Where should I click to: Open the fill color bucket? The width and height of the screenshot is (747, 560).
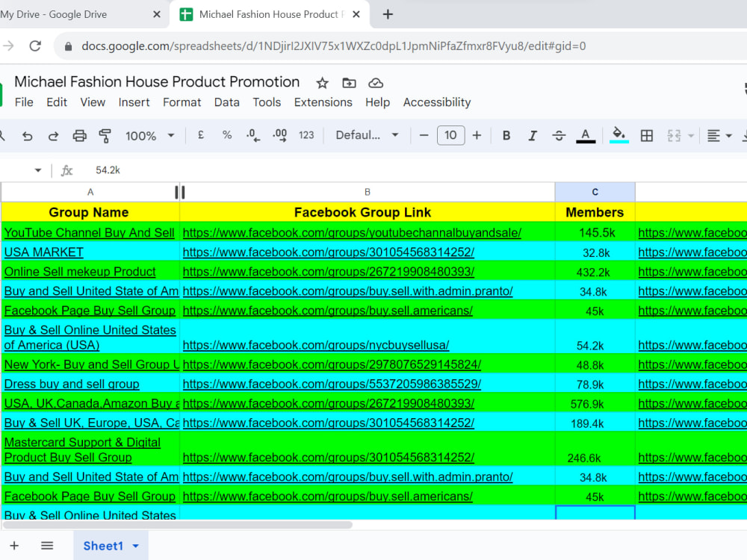619,135
